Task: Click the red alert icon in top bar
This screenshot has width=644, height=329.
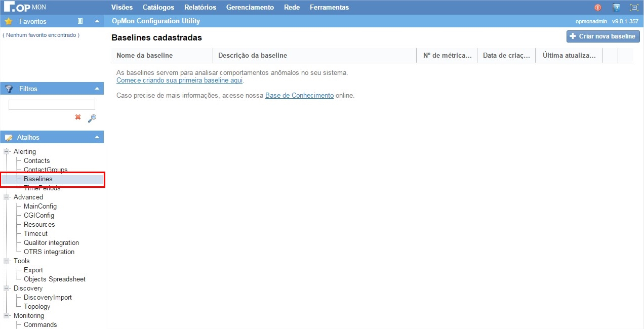Action: pos(598,8)
